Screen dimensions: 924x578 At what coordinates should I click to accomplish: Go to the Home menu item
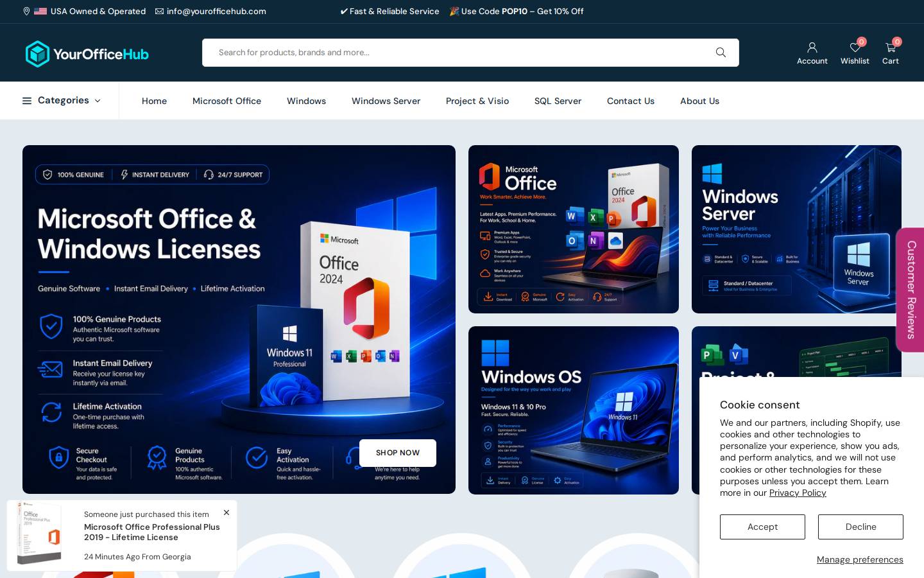pyautogui.click(x=154, y=101)
